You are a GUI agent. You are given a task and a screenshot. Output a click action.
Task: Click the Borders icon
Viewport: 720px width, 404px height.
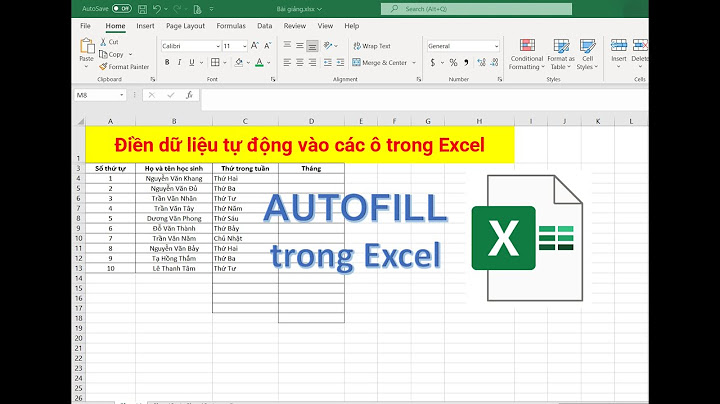click(215, 62)
